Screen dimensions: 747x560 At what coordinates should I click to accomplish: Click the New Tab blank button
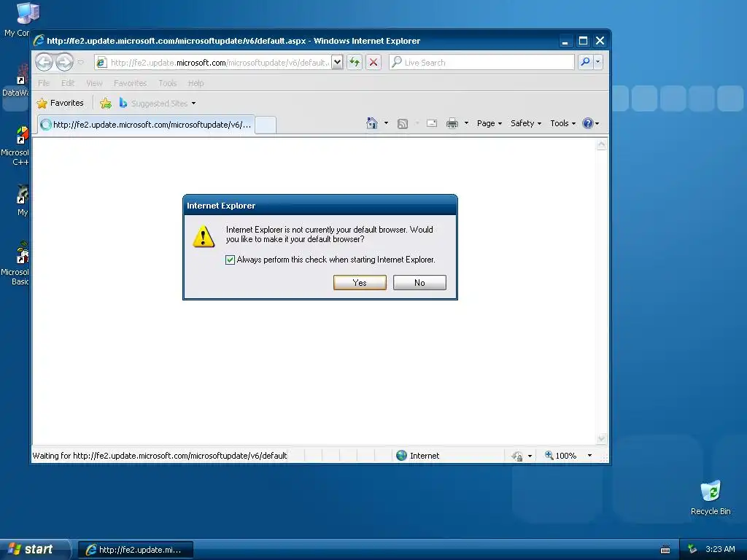click(266, 125)
